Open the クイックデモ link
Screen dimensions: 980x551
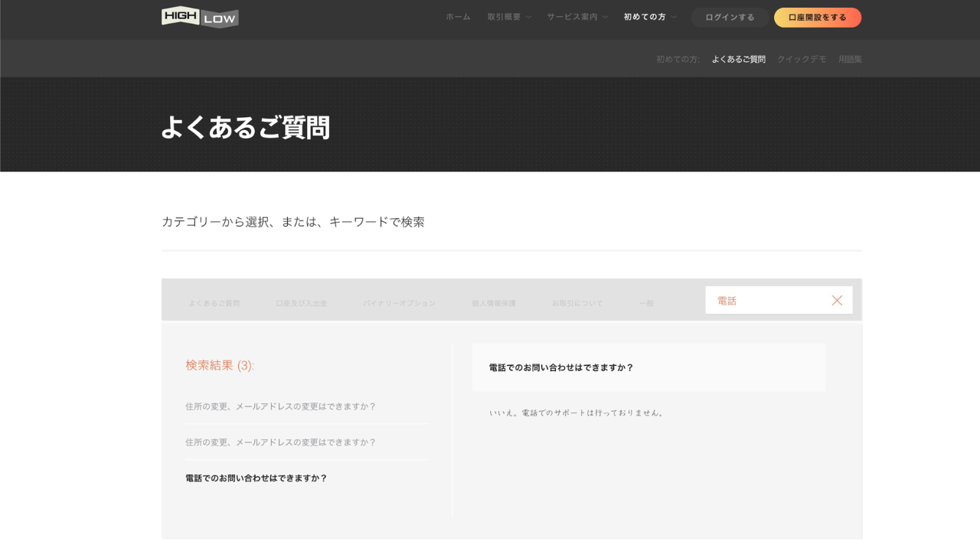802,59
